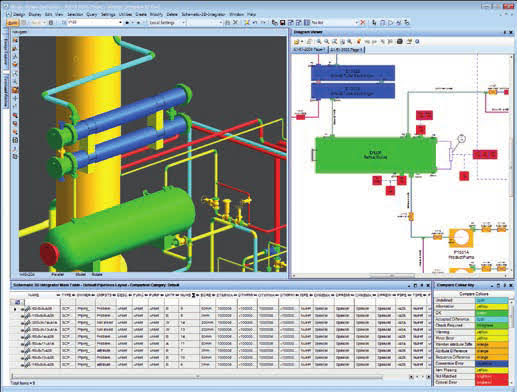Click the arrow cursor icon in main toolbar
This screenshot has width=517, height=392.
(374, 22)
